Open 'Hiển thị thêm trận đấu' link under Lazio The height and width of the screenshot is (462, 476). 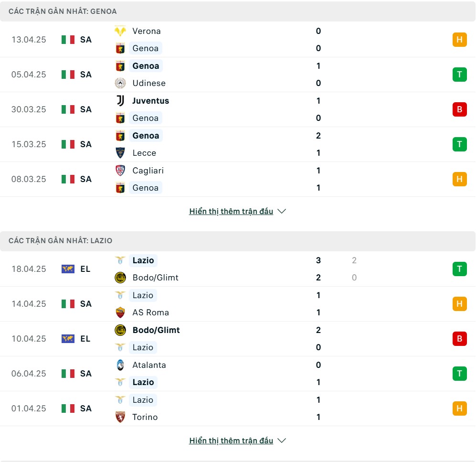231,441
